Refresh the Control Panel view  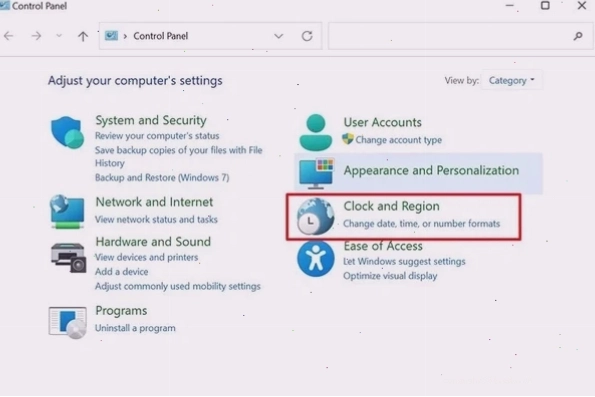click(307, 36)
